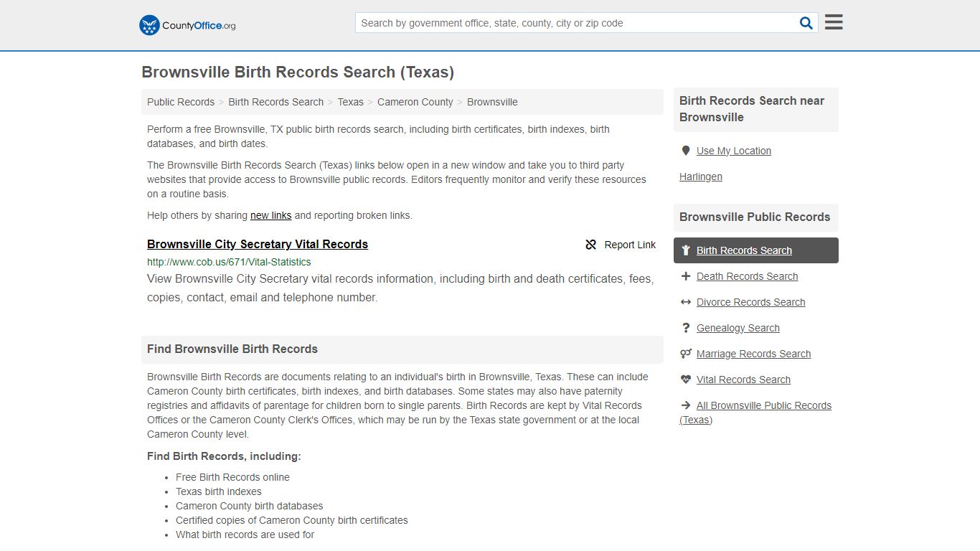Viewport: 980px width, 551px height.
Task: Click What birth records are used for
Action: tap(245, 534)
